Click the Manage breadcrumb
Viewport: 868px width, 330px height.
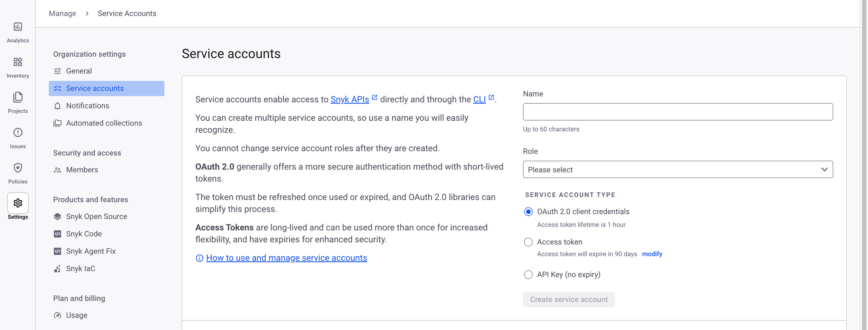[x=62, y=13]
